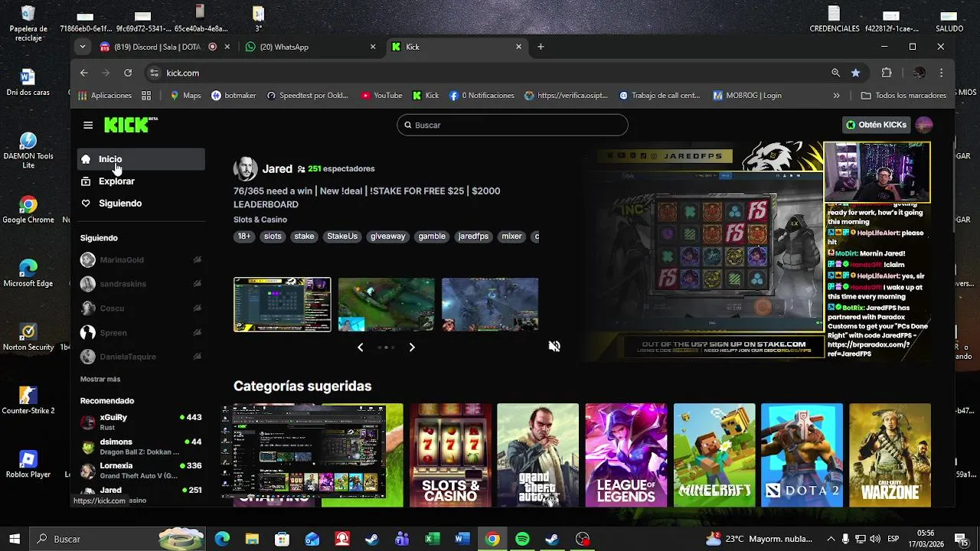
Task: Select the giveaway tag
Action: click(387, 236)
